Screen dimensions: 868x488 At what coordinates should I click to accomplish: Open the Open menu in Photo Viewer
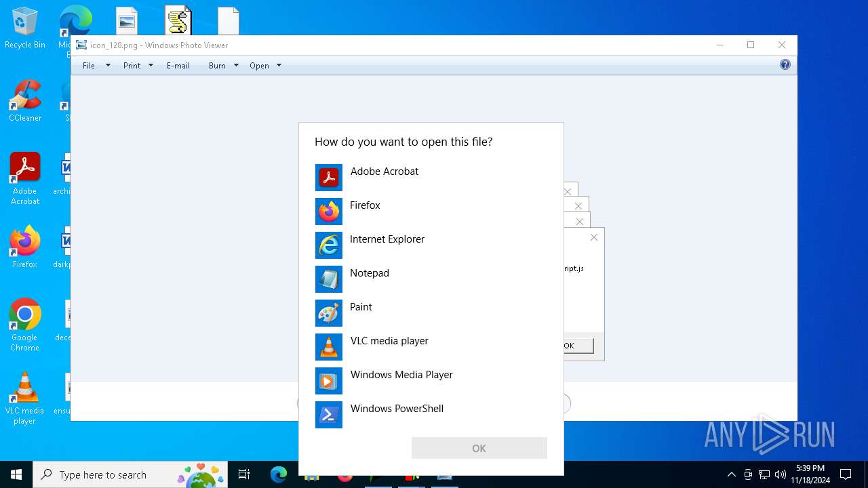pos(259,66)
